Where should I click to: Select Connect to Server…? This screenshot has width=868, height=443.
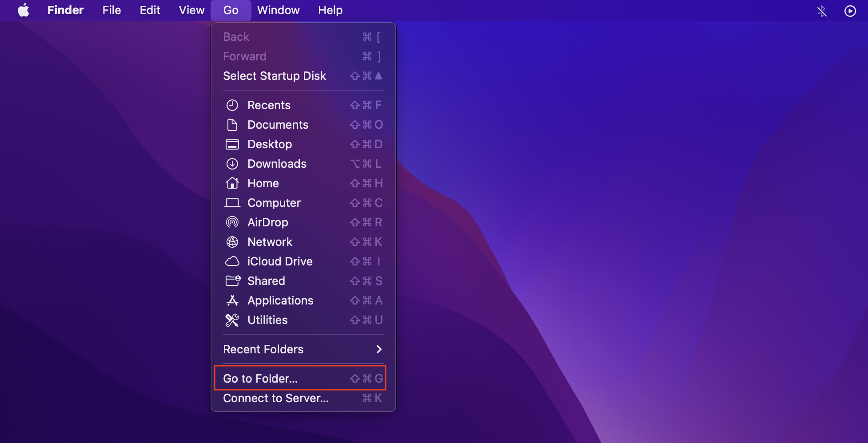[x=303, y=398]
